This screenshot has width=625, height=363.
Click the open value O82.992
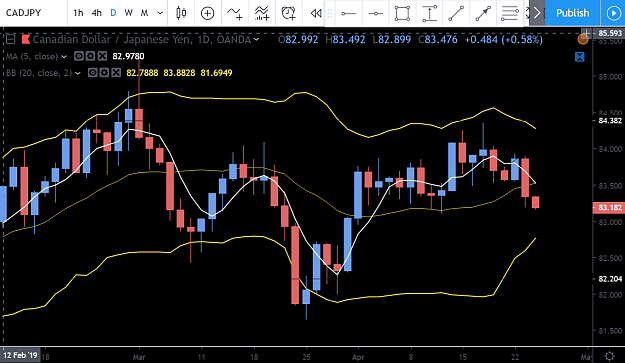tap(298, 39)
